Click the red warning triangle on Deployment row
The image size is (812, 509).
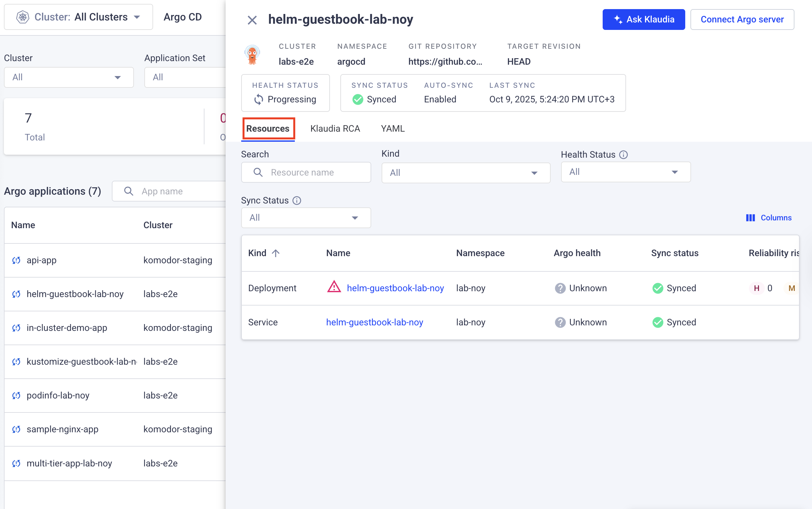click(334, 287)
